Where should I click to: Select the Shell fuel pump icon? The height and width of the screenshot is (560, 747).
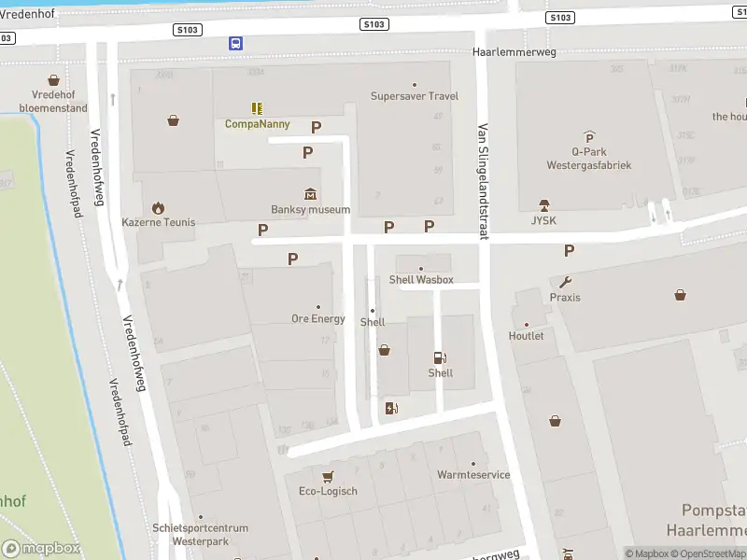(x=440, y=357)
